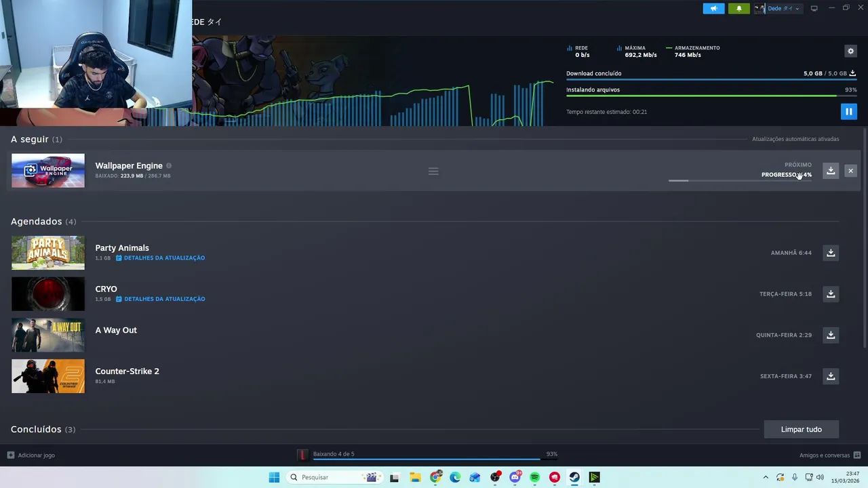Open Steam from the taskbar
The image size is (868, 488).
[574, 477]
